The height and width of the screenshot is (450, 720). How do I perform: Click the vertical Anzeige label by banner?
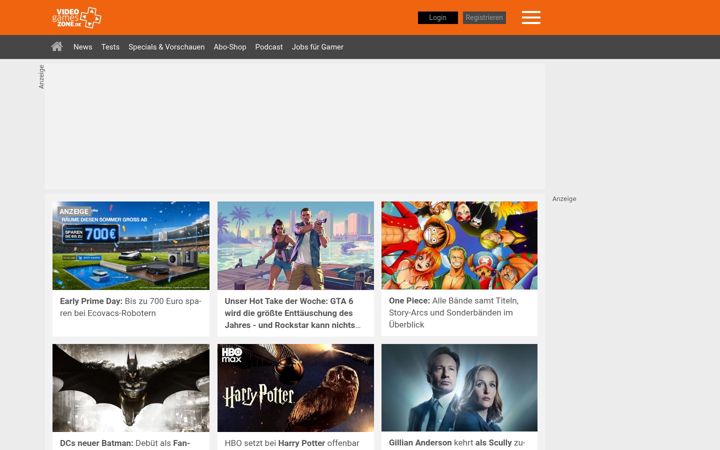[x=41, y=77]
